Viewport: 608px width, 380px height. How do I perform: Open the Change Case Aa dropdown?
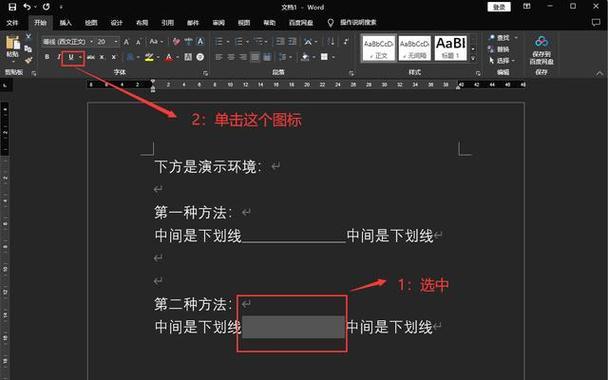pos(157,41)
